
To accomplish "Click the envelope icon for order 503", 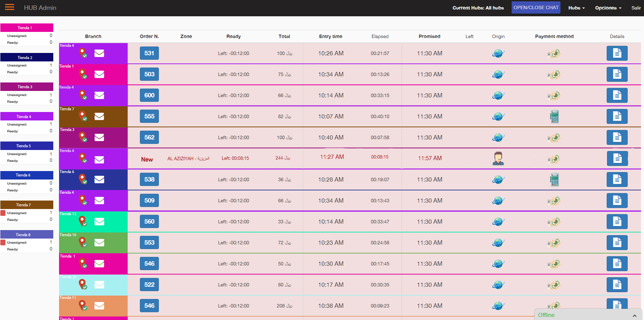I will pos(99,74).
